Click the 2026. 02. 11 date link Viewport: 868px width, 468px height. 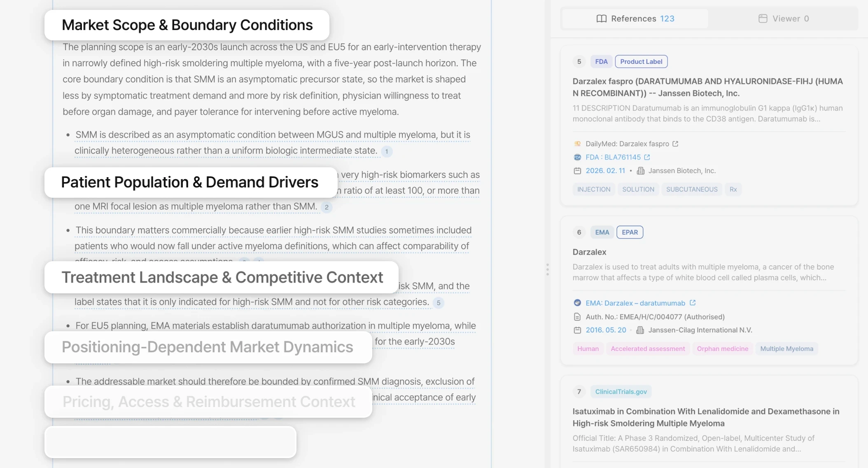[605, 171]
